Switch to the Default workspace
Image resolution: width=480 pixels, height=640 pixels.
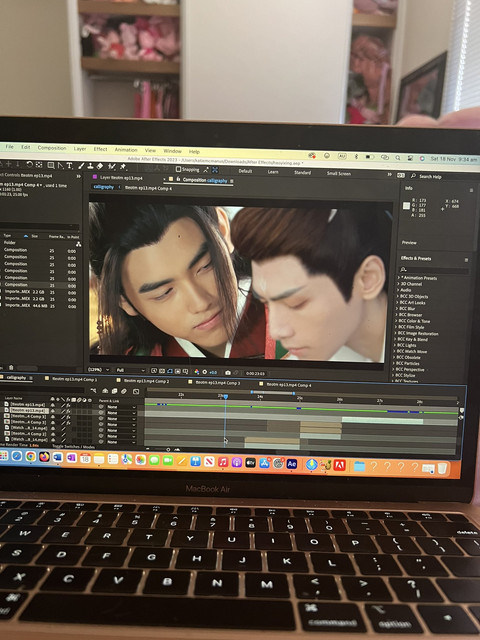[245, 171]
